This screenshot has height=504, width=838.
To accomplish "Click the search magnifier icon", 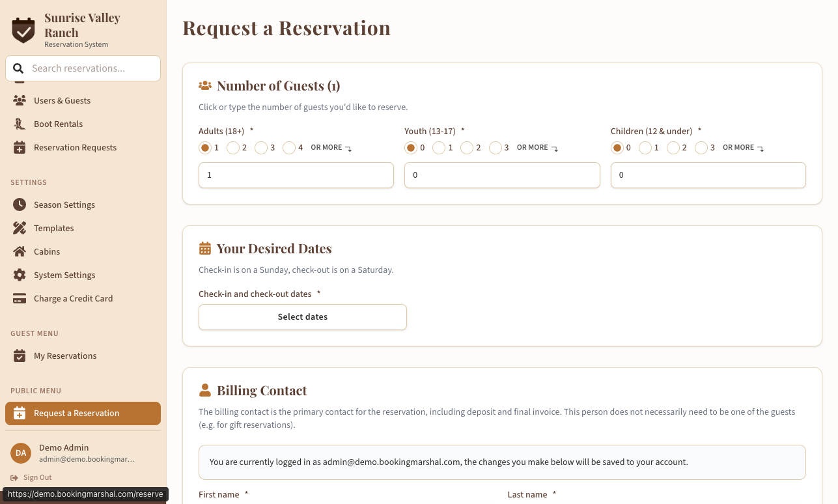I will click(x=18, y=68).
